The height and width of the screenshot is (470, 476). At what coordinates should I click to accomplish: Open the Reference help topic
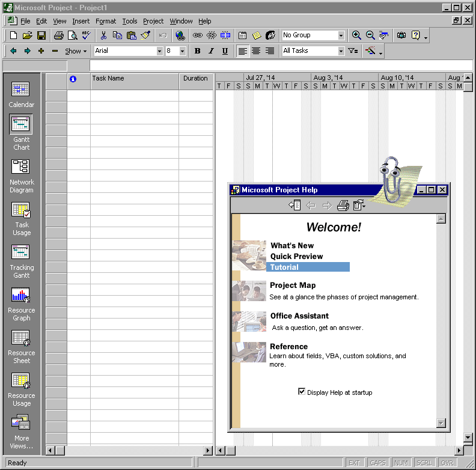tap(288, 346)
